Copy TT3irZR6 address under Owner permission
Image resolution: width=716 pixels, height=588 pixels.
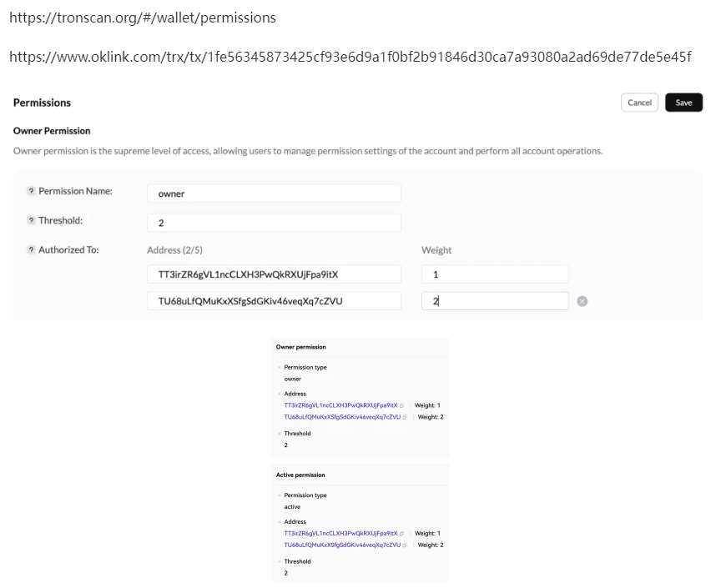pos(402,405)
